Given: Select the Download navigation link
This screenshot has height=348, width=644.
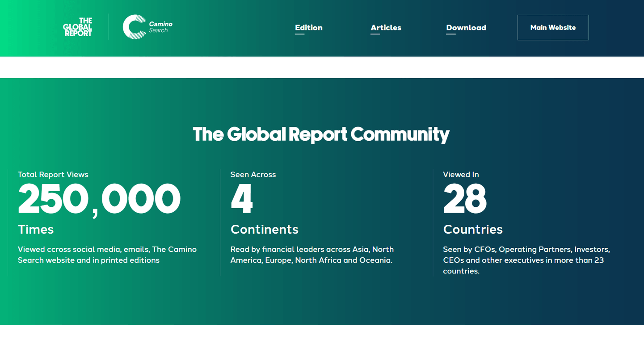Looking at the screenshot, I should (x=466, y=28).
